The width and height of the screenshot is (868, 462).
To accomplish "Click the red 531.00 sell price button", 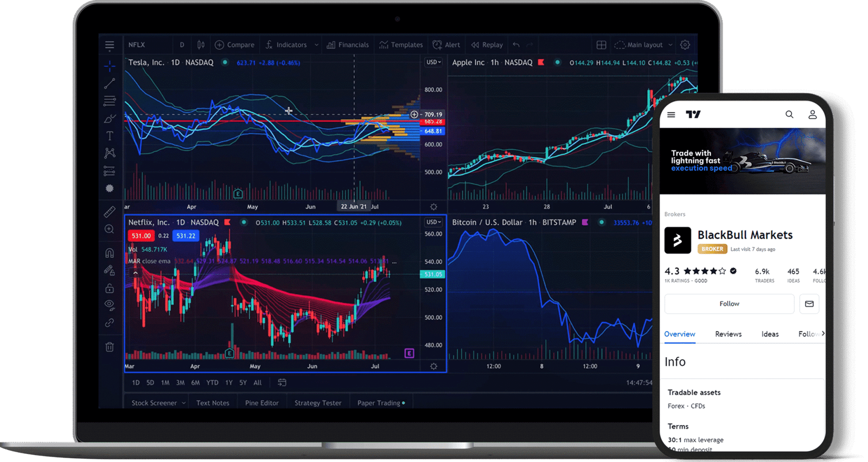I will 141,236.
